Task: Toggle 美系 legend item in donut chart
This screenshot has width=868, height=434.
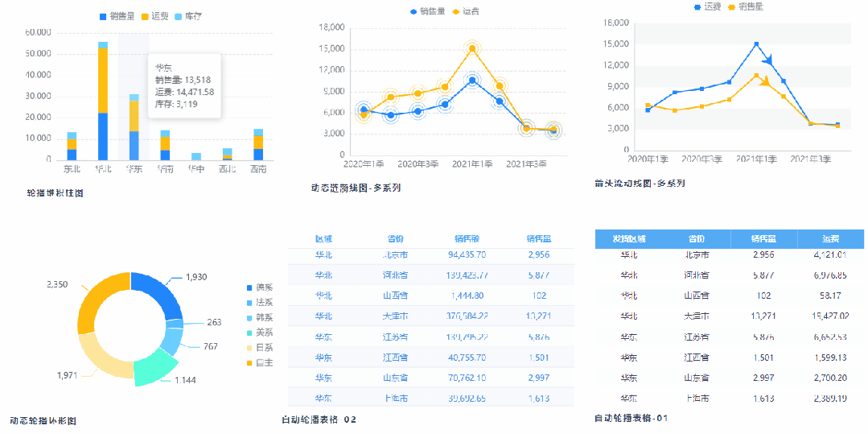Action: point(260,333)
